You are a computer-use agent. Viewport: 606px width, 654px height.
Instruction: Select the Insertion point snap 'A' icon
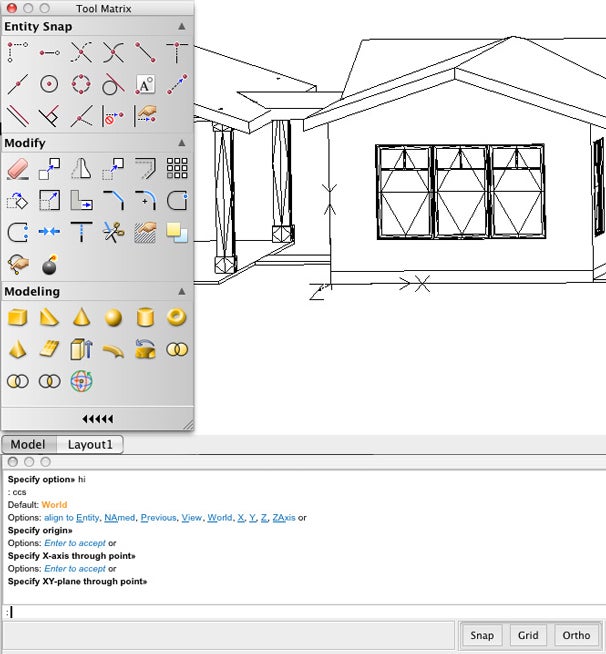click(x=145, y=84)
